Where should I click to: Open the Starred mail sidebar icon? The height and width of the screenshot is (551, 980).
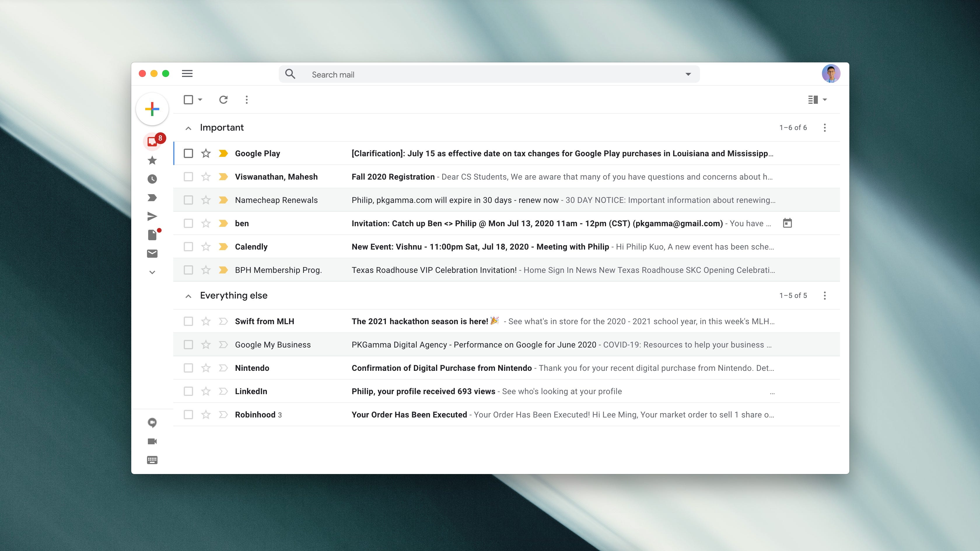click(152, 160)
